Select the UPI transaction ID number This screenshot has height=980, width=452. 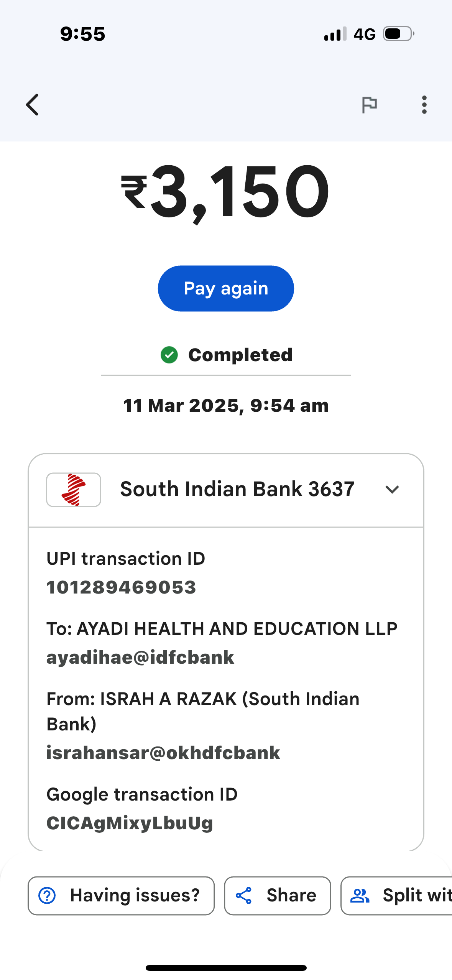coord(121,587)
